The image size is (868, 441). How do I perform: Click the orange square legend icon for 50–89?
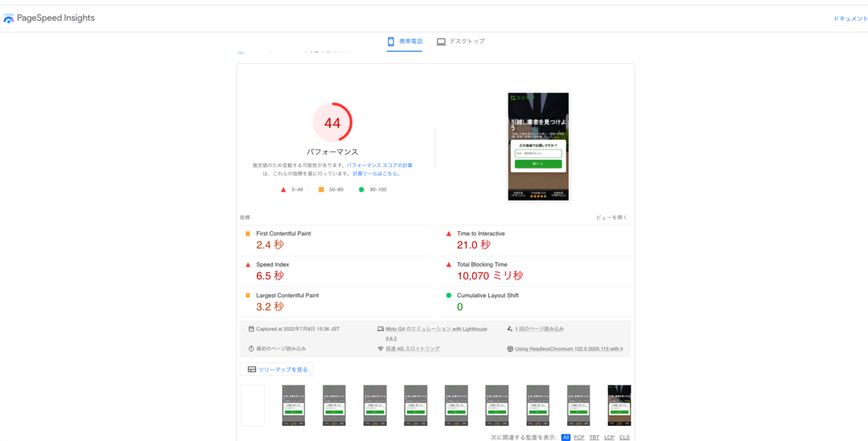[x=321, y=189]
